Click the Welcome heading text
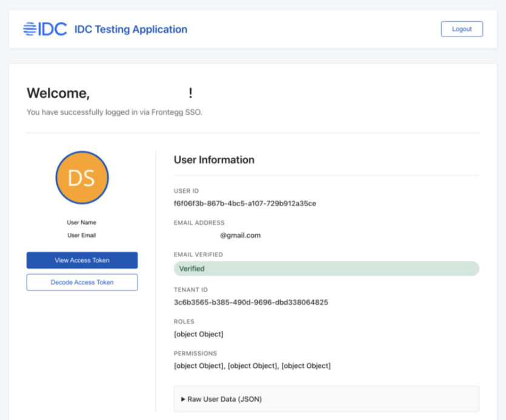 coord(58,93)
